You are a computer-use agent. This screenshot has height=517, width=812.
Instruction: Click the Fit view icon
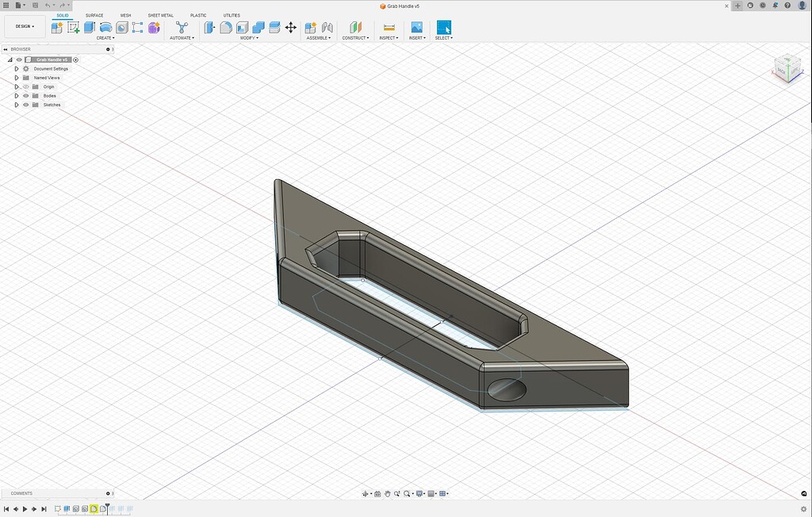pyautogui.click(x=407, y=494)
